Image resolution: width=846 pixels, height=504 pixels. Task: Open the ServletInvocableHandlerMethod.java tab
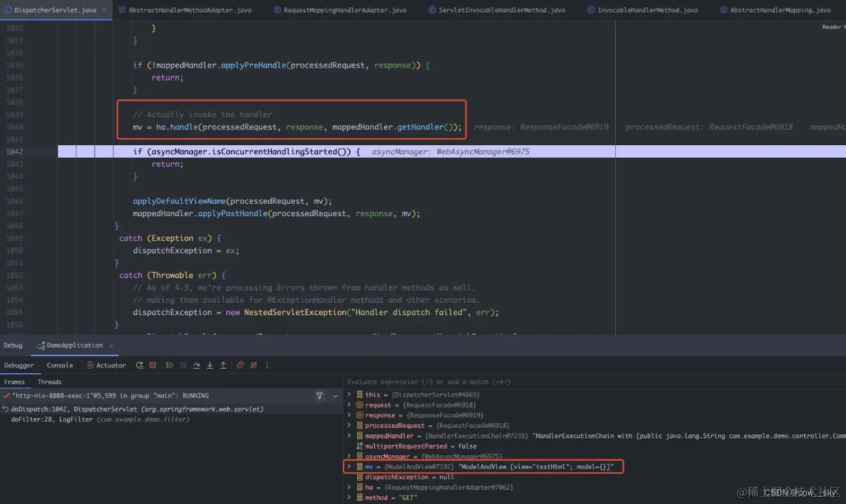[x=497, y=10]
